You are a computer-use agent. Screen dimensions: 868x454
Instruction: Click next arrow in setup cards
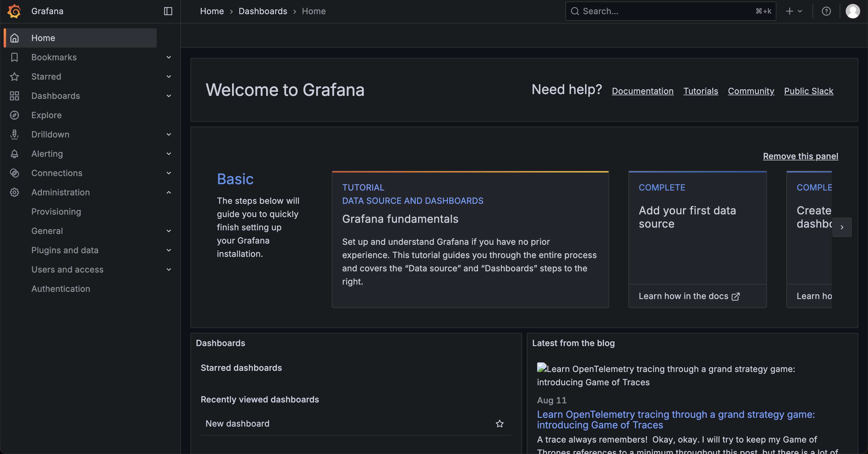click(842, 227)
